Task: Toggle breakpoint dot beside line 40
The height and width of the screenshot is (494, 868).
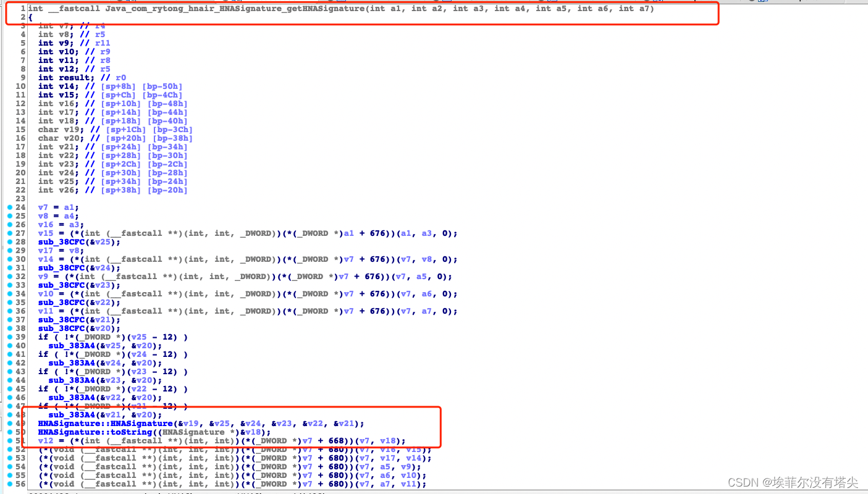Action: coord(9,346)
